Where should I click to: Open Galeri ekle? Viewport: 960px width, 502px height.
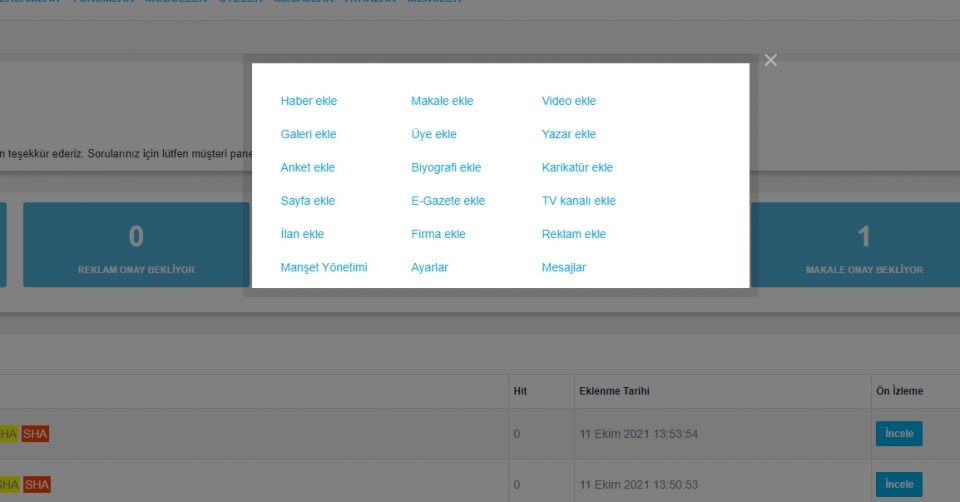[308, 134]
